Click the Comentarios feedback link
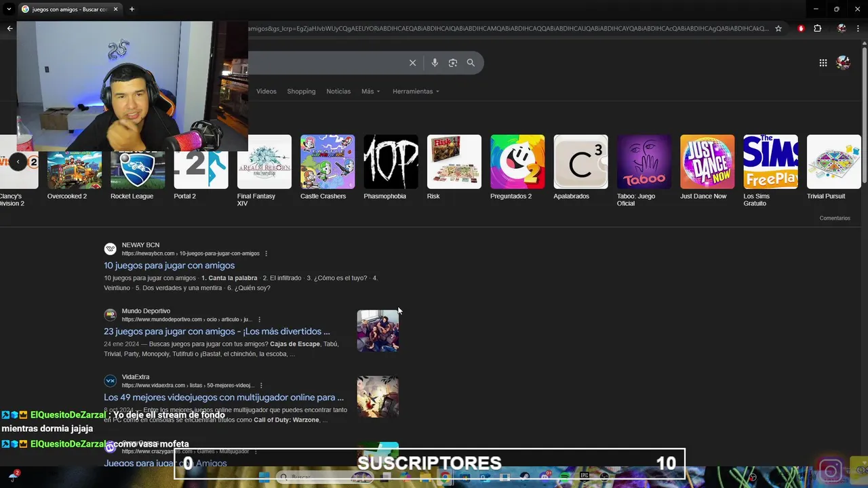Viewport: 868px width, 488px height. click(834, 218)
